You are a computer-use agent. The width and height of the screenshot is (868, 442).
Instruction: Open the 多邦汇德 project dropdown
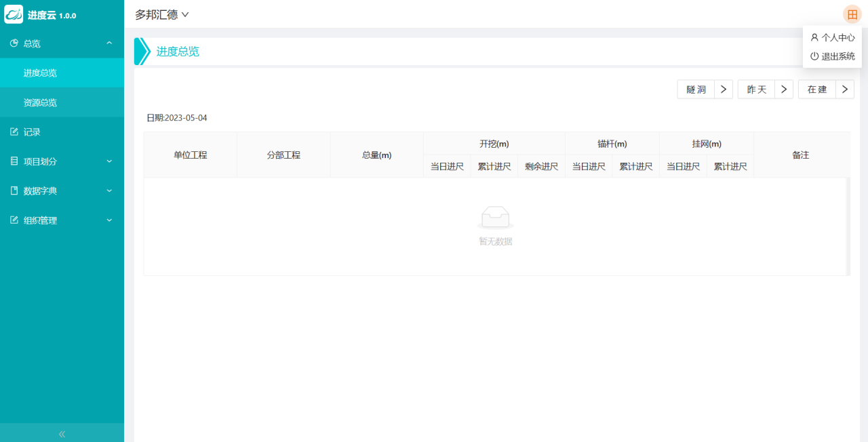pyautogui.click(x=162, y=14)
